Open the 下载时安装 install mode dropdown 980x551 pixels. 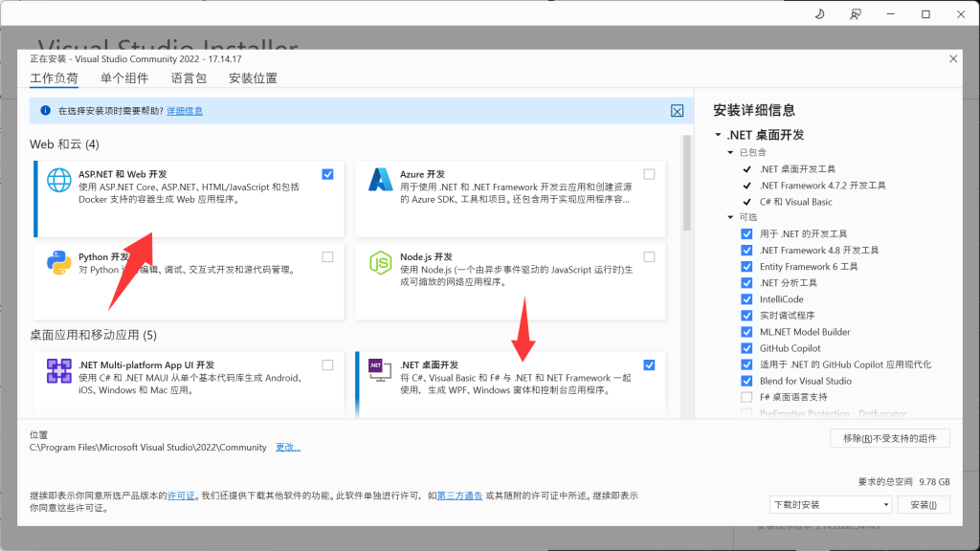click(830, 504)
